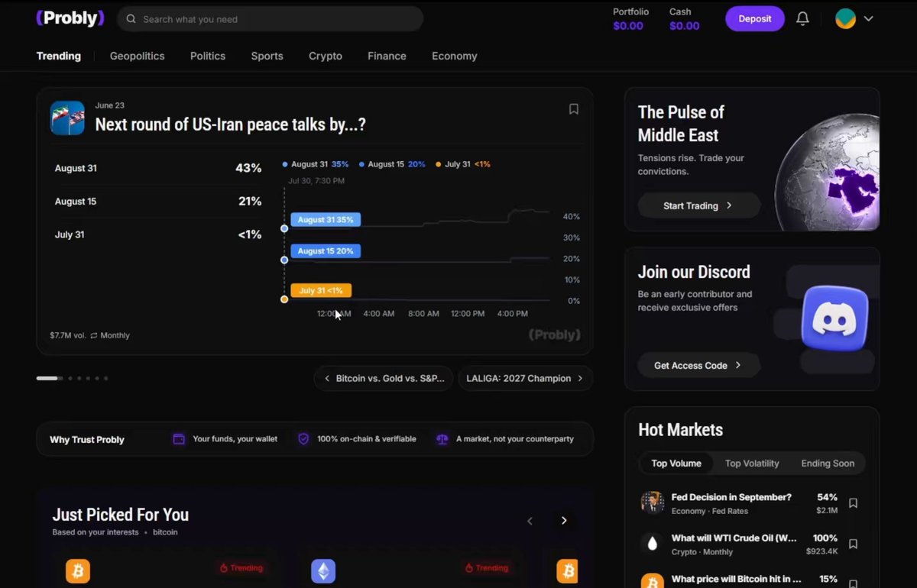
Task: Click the July 31 <1% chart label
Action: pyautogui.click(x=321, y=290)
